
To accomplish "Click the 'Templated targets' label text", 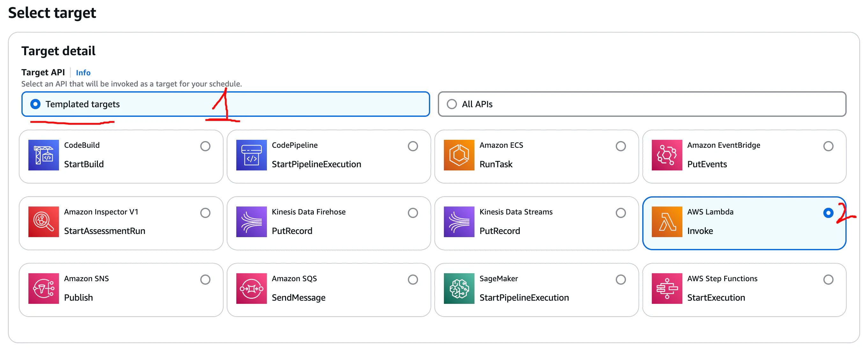I will (83, 104).
